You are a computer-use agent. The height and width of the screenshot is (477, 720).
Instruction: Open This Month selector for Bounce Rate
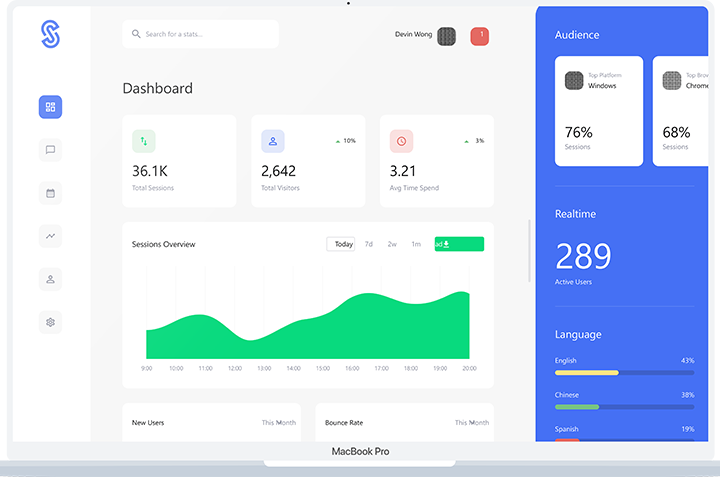pos(472,423)
